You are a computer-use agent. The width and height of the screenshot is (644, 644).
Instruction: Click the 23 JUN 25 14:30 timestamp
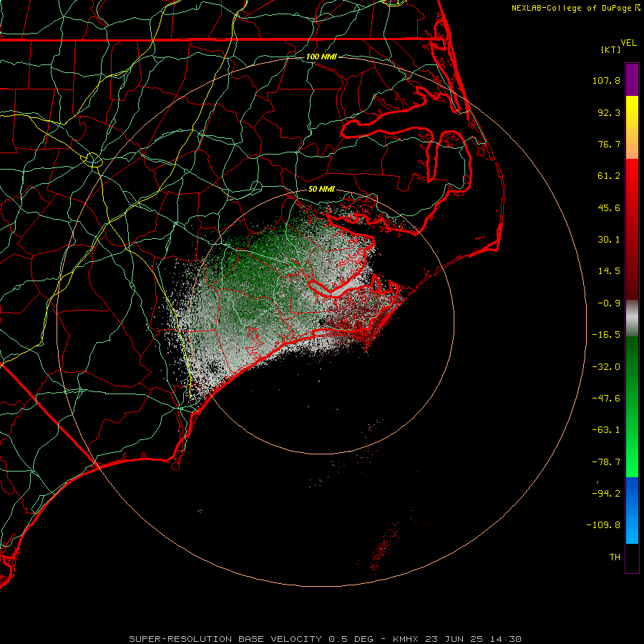pyautogui.click(x=473, y=639)
